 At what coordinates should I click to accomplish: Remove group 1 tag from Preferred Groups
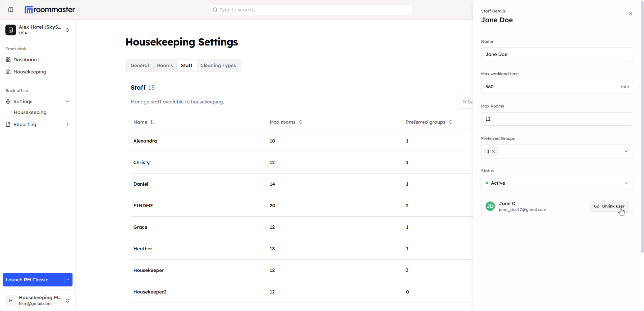[493, 151]
